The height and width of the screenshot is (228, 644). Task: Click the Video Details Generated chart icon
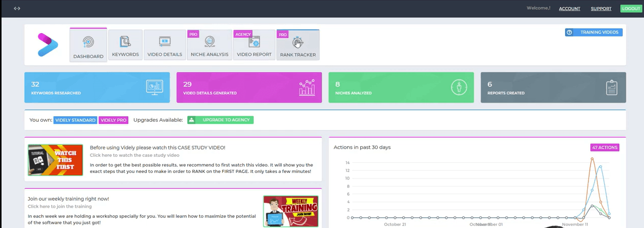(307, 87)
